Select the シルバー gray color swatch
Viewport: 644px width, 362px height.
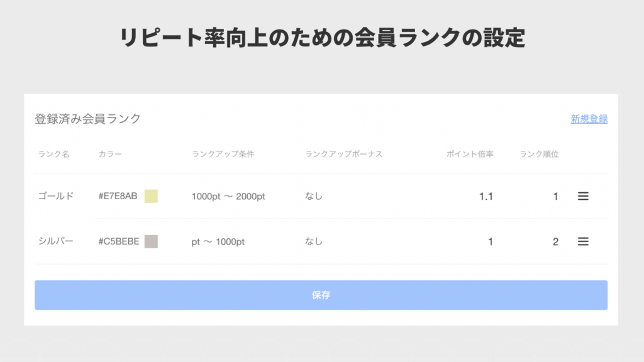[151, 241]
